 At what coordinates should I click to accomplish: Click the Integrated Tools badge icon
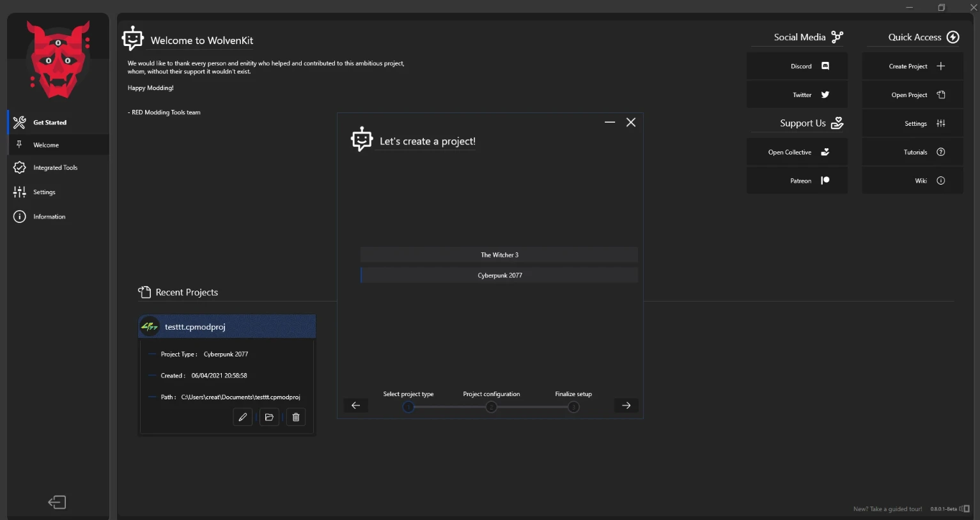20,167
